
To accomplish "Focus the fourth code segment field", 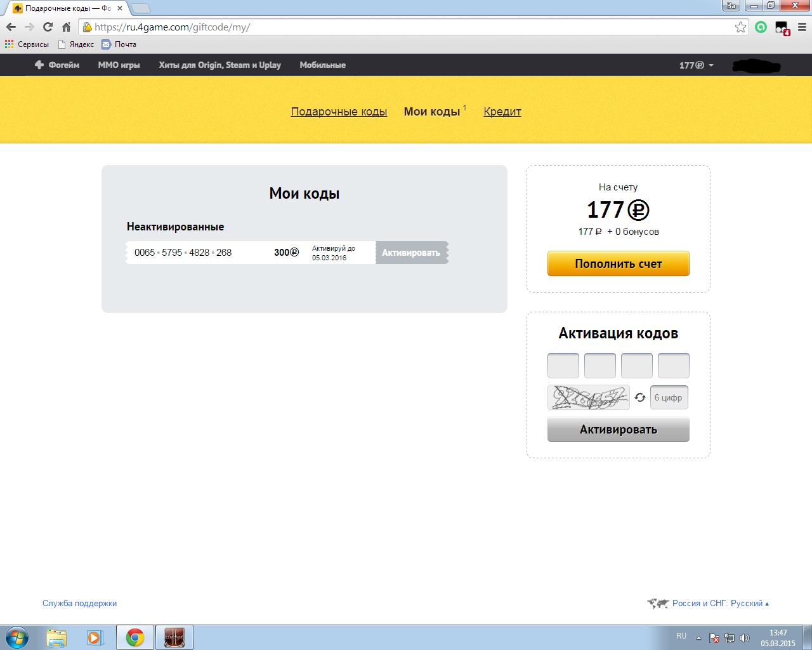I will pos(674,366).
